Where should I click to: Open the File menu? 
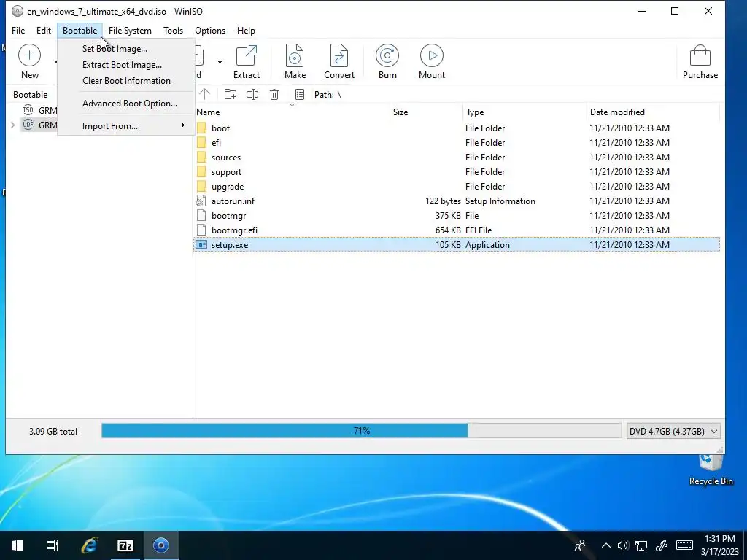(x=18, y=31)
